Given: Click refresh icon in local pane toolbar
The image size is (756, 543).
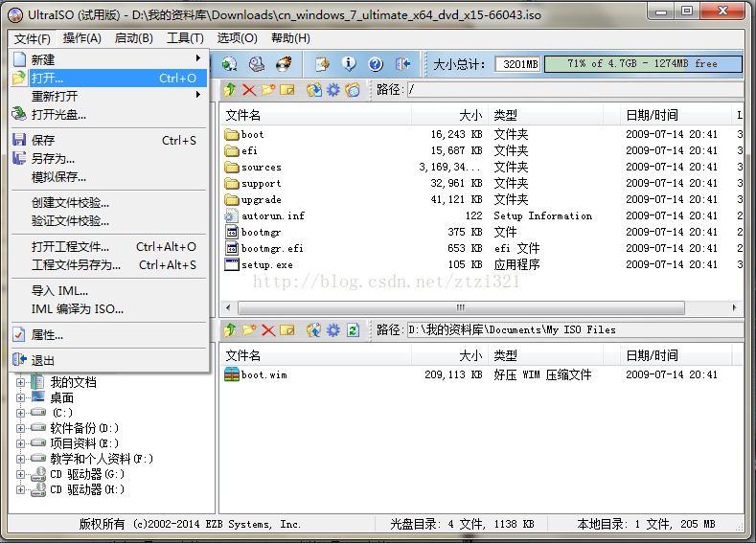Looking at the screenshot, I should [x=353, y=330].
